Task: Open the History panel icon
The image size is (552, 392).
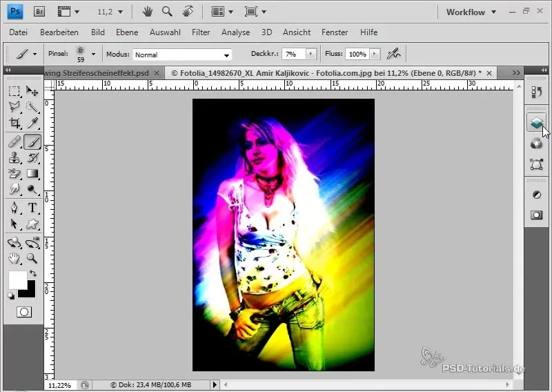Action: tap(536, 92)
